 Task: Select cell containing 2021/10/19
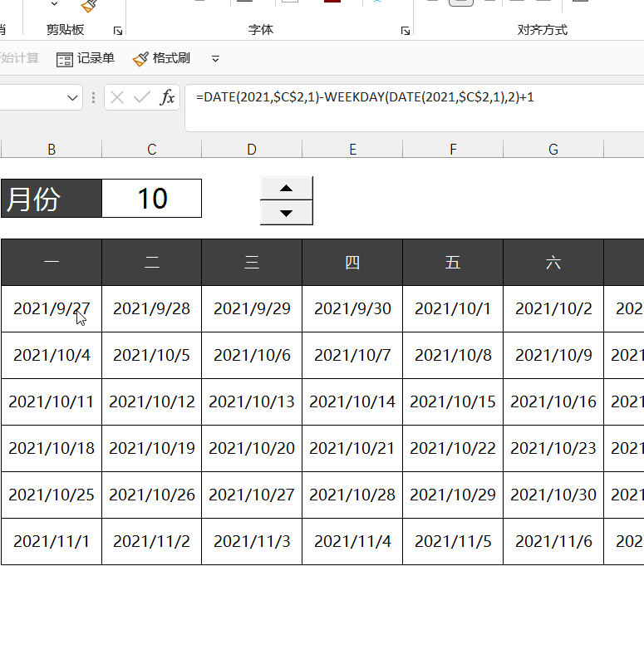point(152,448)
